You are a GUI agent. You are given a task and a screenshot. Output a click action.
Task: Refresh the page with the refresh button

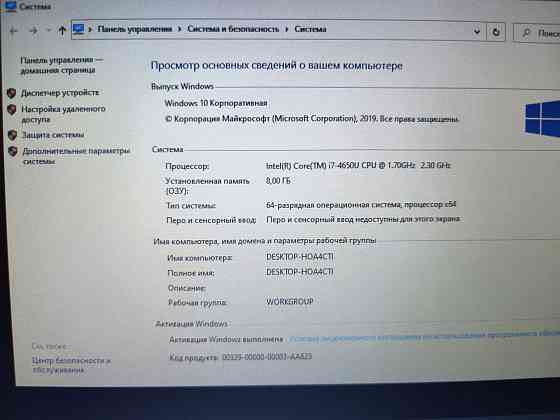click(496, 32)
